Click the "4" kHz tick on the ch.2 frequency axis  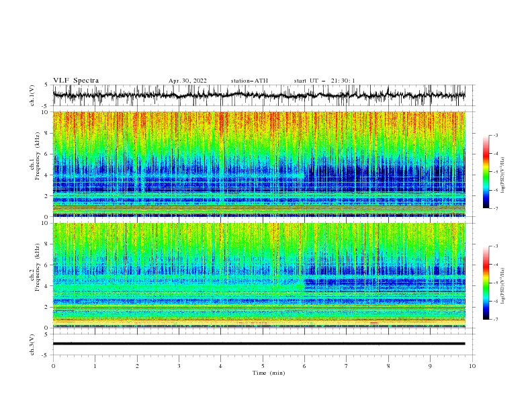tap(47, 286)
